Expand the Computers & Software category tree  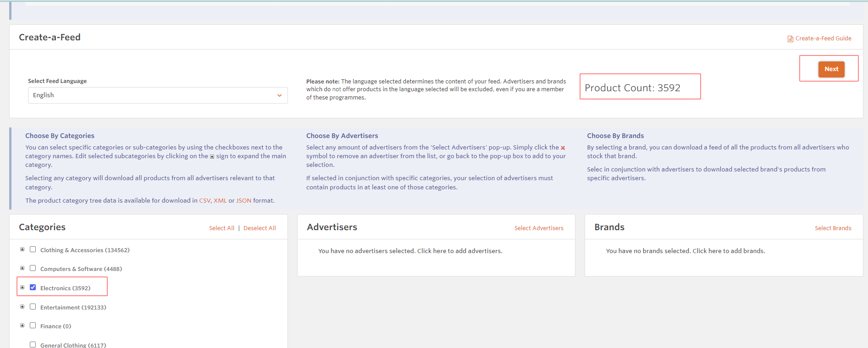tap(22, 268)
